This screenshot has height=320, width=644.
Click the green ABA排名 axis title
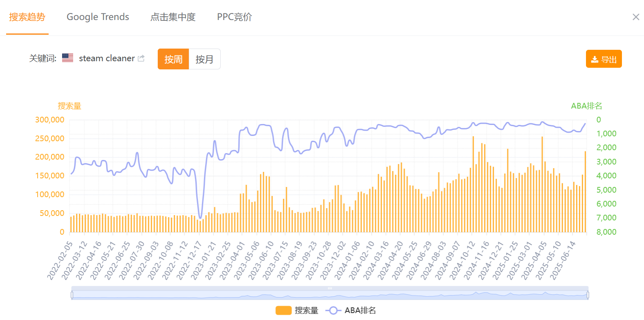pos(586,106)
